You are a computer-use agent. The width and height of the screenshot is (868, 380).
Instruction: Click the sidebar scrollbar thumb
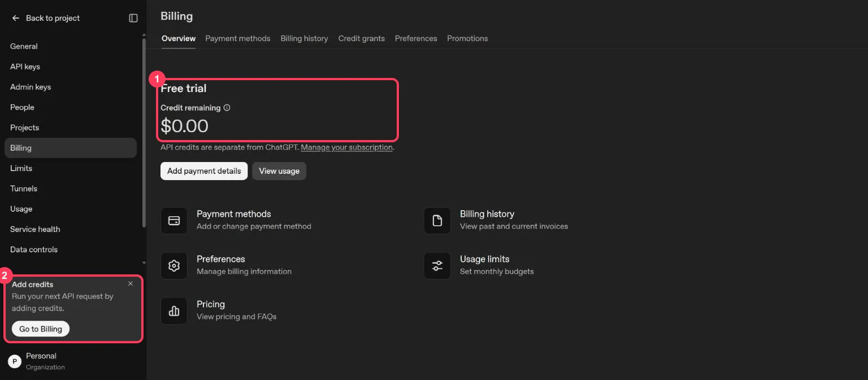click(x=144, y=133)
